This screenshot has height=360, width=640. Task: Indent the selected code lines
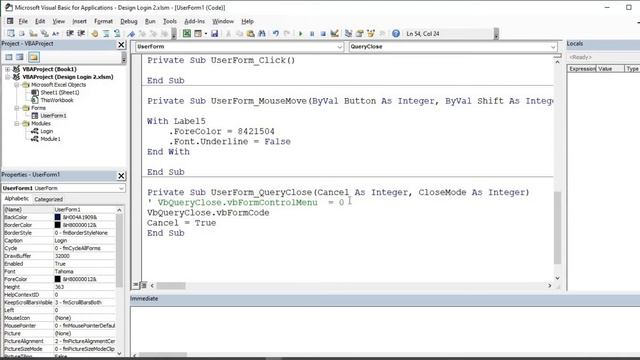70,33
